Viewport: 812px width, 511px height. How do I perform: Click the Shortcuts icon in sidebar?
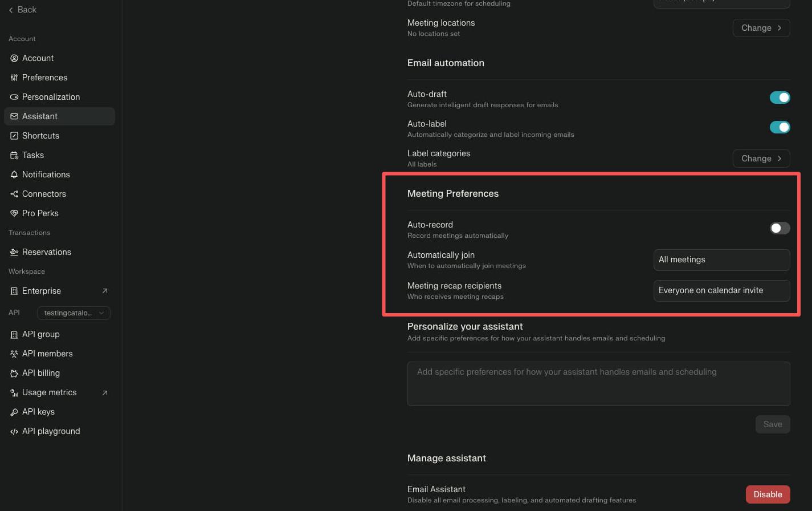pyautogui.click(x=14, y=136)
